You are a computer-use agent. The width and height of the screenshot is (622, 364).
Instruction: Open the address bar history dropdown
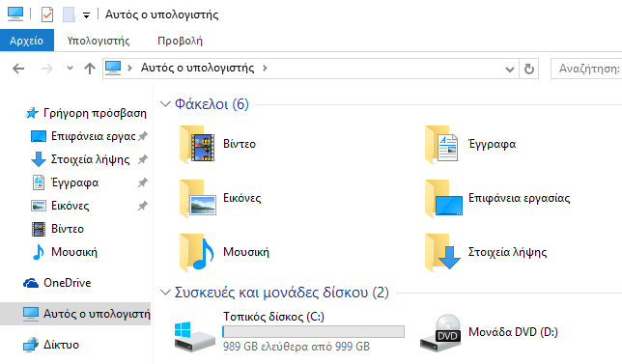510,70
